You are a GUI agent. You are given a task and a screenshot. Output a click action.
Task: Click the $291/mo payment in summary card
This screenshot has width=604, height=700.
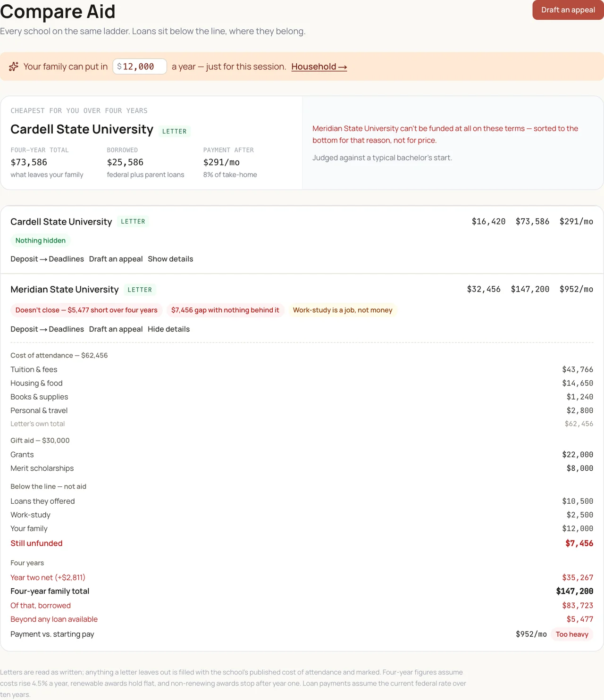tap(221, 162)
